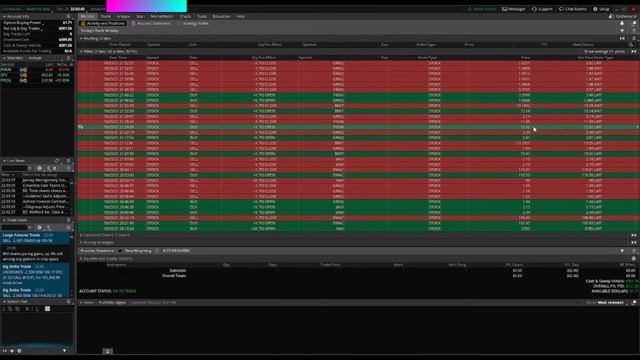Open Account Info gadget menu icon
The image size is (640, 360).
pos(68,16)
